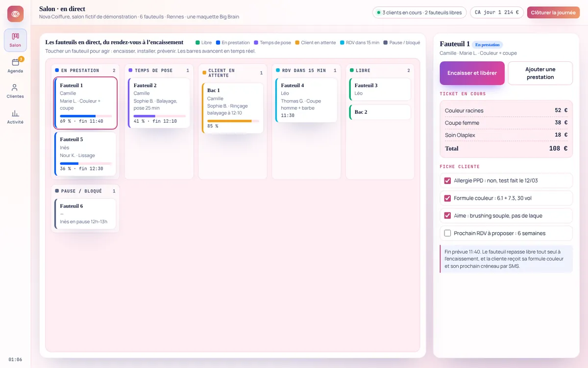Select the Fauteuil 3 free card

[380, 89]
